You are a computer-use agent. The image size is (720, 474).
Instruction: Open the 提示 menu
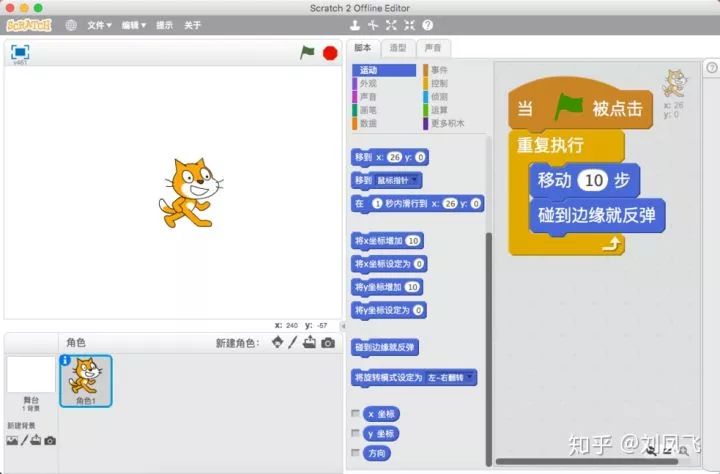(164, 25)
